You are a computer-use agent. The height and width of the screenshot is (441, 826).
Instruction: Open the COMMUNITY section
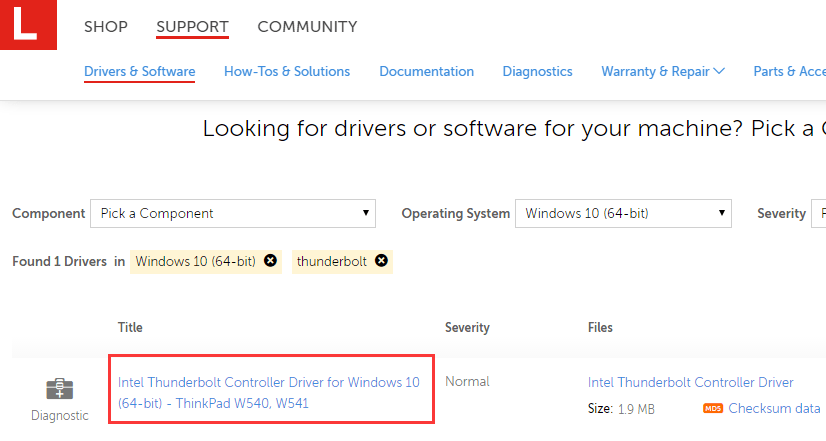[307, 27]
